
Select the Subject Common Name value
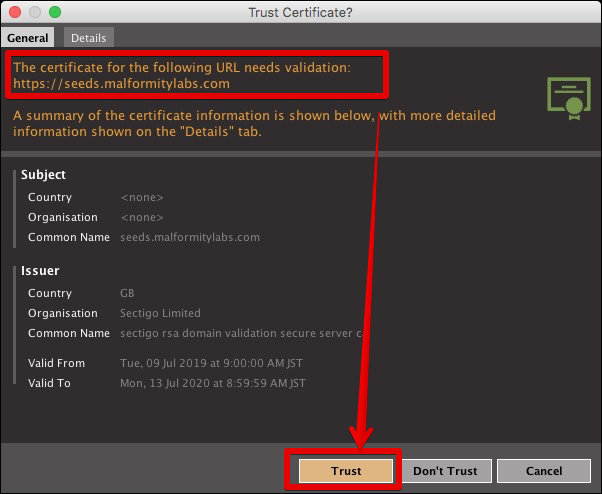[x=190, y=237]
